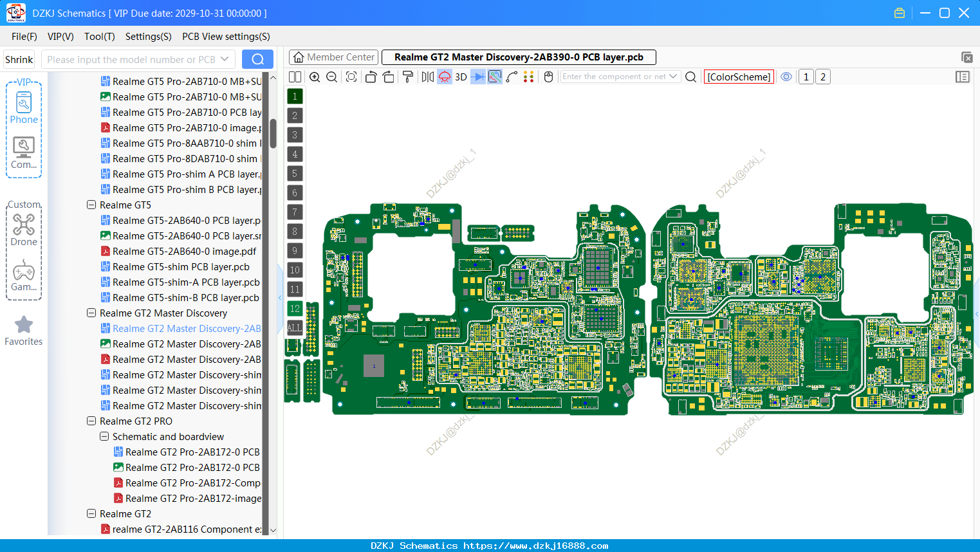
Task: Open the Member Center tab
Action: point(333,57)
